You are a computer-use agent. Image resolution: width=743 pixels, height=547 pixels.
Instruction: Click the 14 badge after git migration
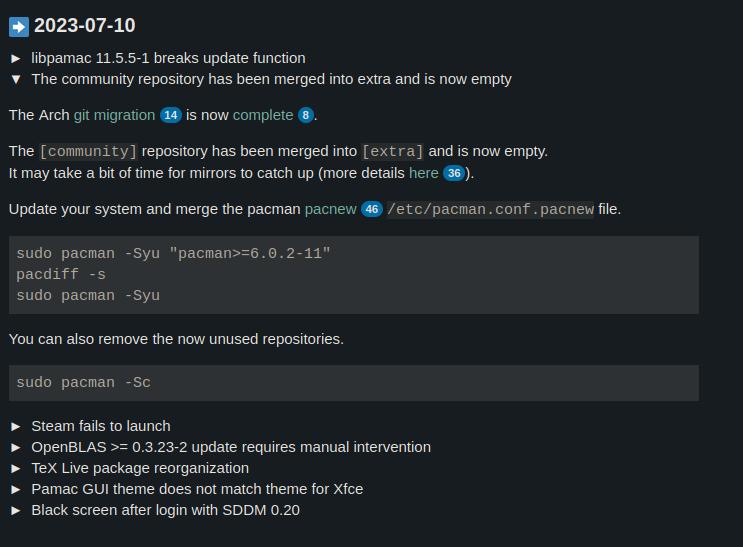(171, 115)
